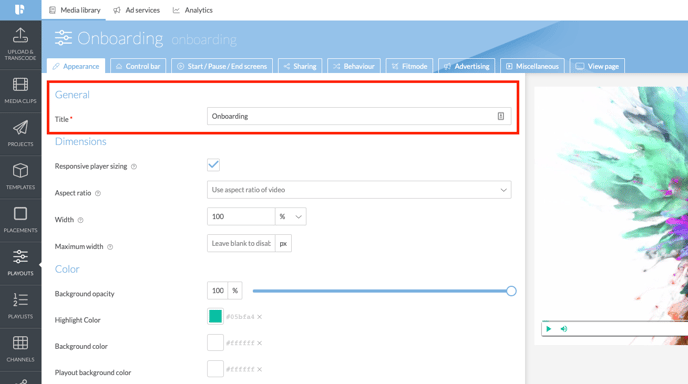The width and height of the screenshot is (688, 384).
Task: Open the Ad services top menu
Action: coord(136,10)
